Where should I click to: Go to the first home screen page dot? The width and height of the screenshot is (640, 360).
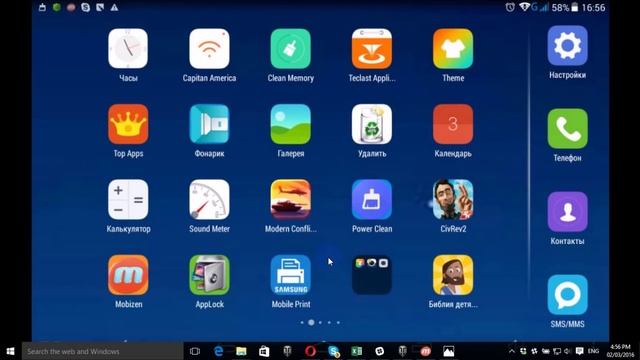coord(302,322)
